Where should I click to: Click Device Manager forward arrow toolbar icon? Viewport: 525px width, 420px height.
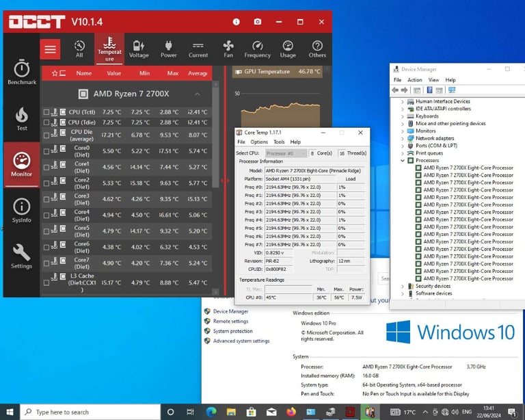pos(405,90)
